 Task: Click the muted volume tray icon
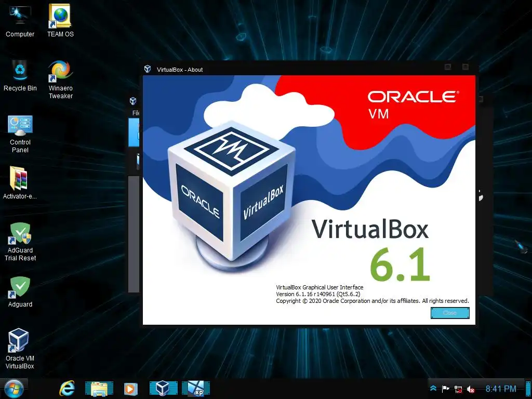pyautogui.click(x=470, y=389)
